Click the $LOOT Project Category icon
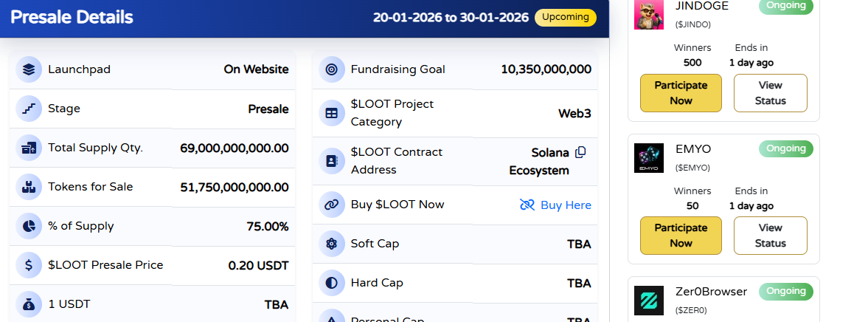Screen dimensions: 868x322 (x=332, y=113)
